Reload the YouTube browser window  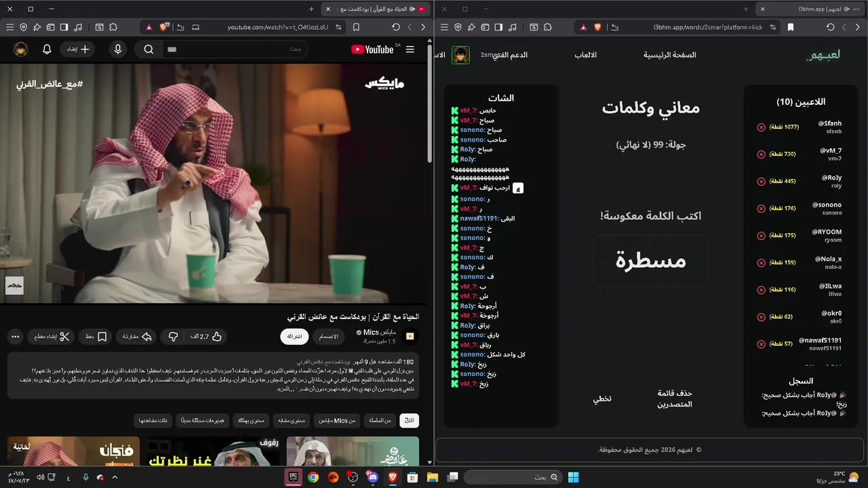tap(396, 27)
